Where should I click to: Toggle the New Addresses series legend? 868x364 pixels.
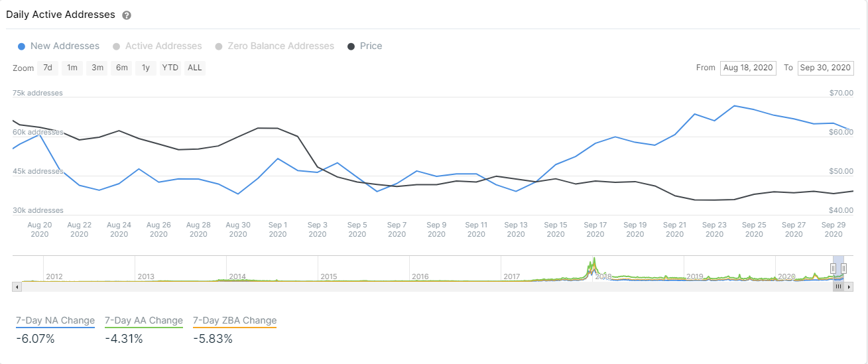click(58, 46)
